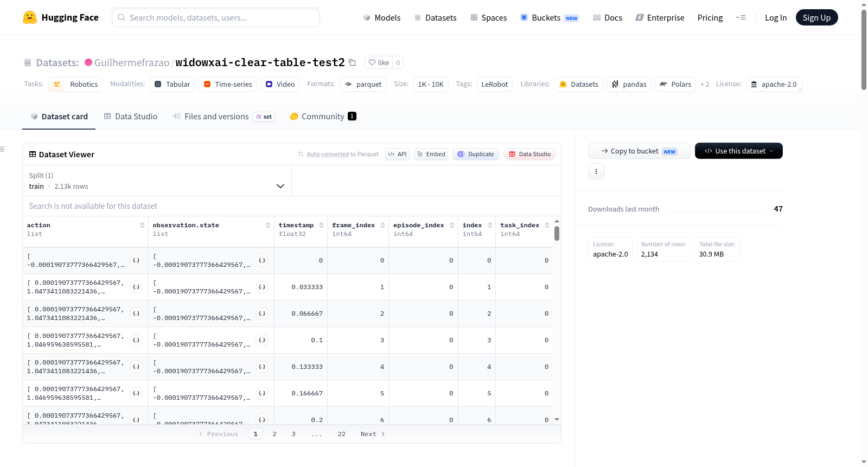The height and width of the screenshot is (467, 868).
Task: Click the heart like button
Action: (379, 62)
